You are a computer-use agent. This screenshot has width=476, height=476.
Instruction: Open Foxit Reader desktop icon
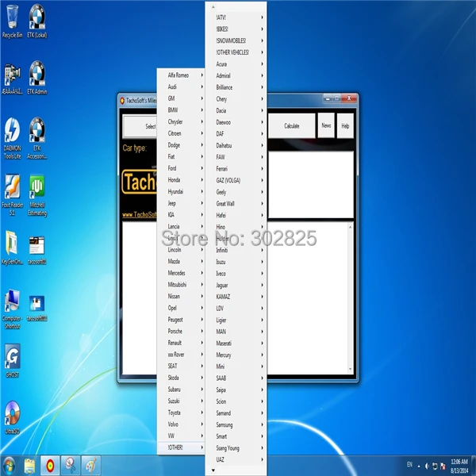click(12, 195)
